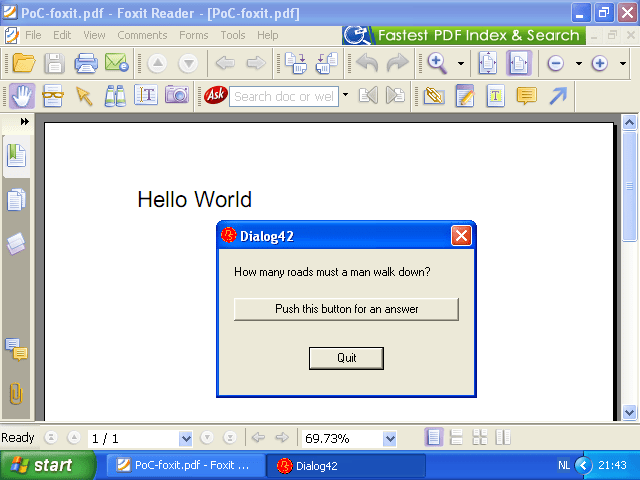Open the Layers panel in the sidebar

pos(16,244)
